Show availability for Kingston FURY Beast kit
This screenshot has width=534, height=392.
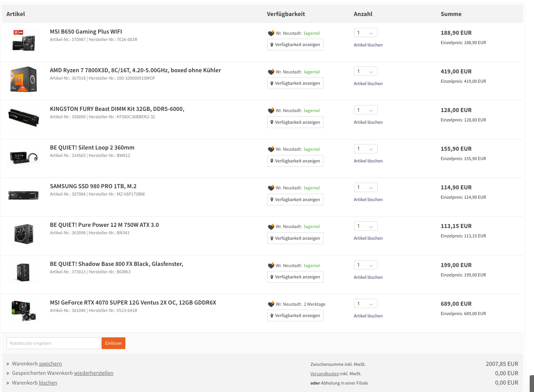coord(295,122)
